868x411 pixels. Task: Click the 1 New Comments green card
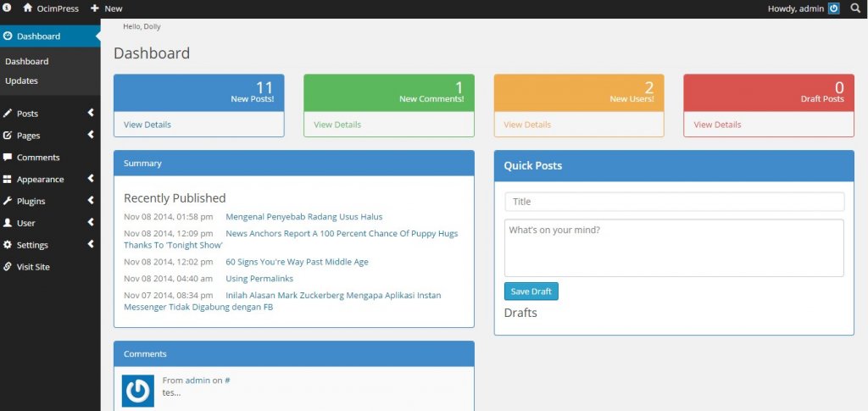tap(388, 93)
